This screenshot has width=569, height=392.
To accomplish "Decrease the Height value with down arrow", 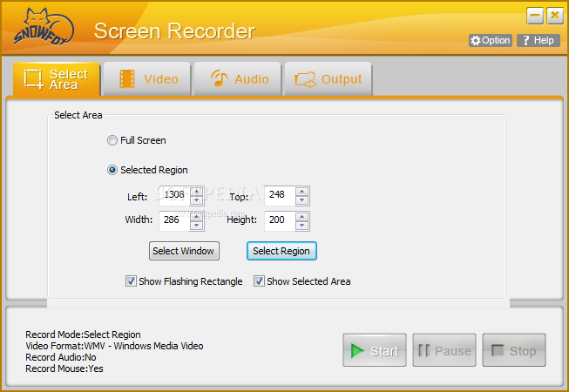I will tap(301, 224).
